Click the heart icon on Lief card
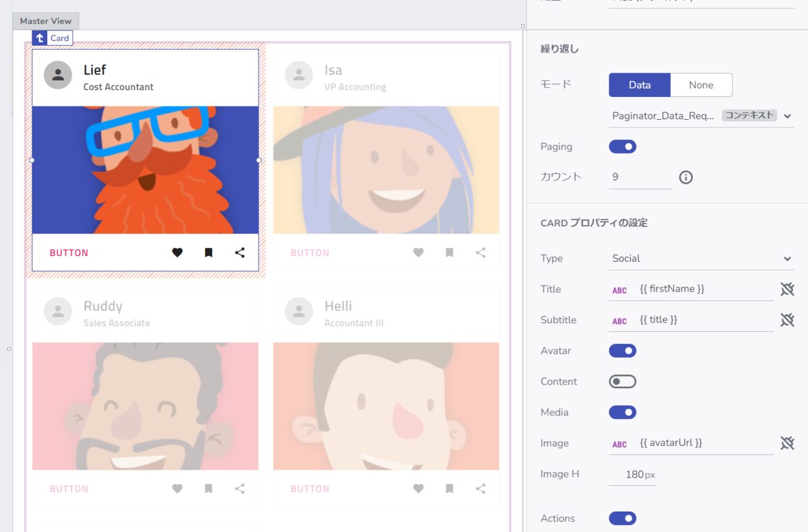 tap(177, 253)
